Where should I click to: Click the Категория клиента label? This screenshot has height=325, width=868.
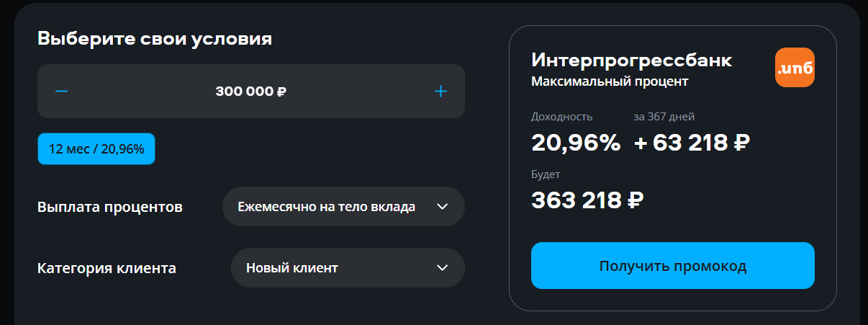[x=107, y=269]
